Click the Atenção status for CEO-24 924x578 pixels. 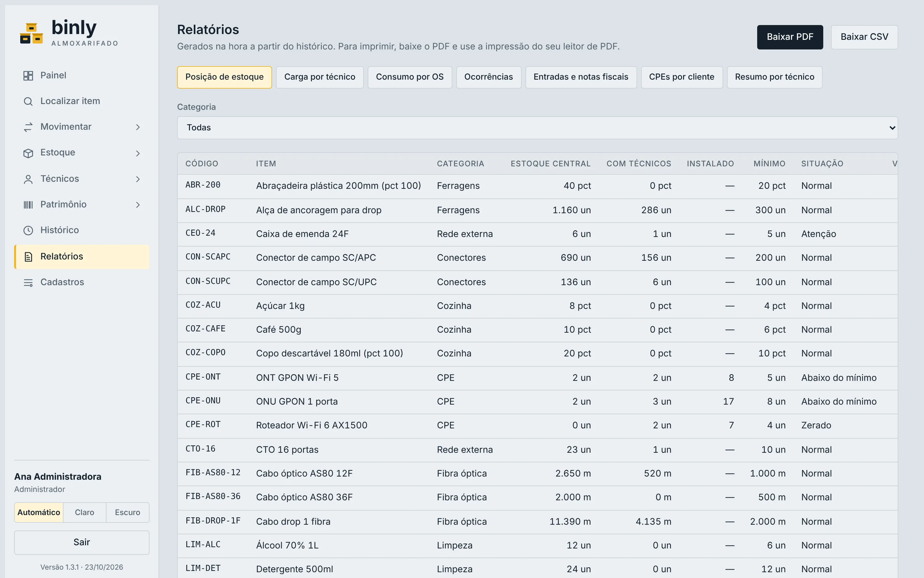818,234
